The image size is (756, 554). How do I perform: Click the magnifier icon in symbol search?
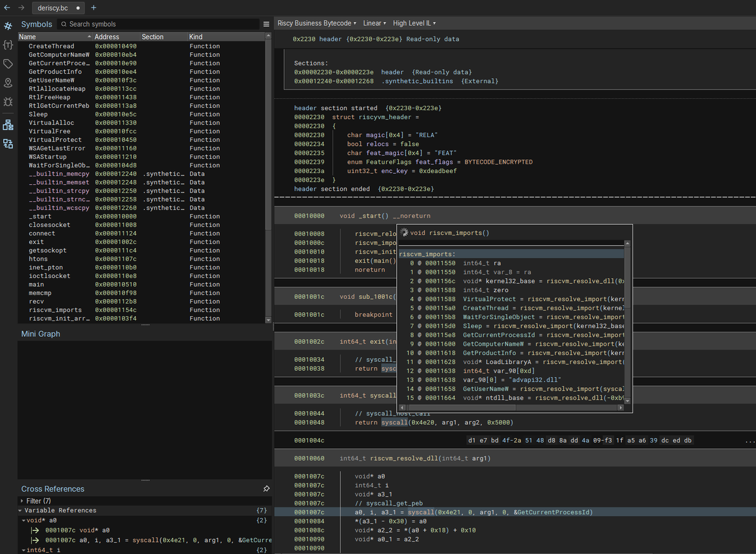tap(64, 24)
